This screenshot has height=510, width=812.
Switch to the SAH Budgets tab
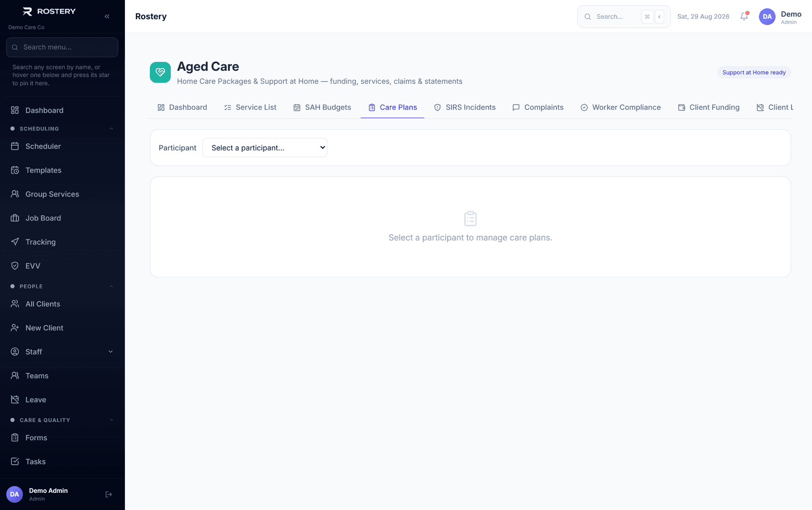[322, 107]
